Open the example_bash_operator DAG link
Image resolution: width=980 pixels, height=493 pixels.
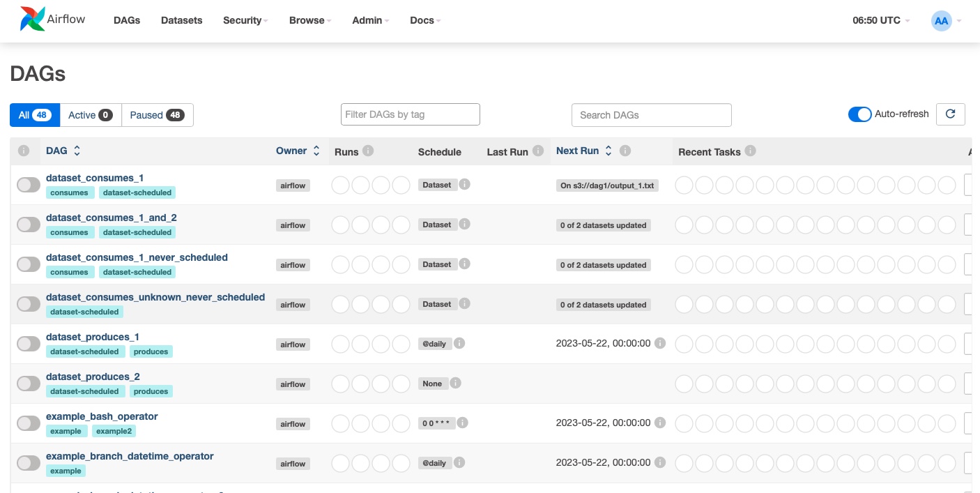click(102, 416)
